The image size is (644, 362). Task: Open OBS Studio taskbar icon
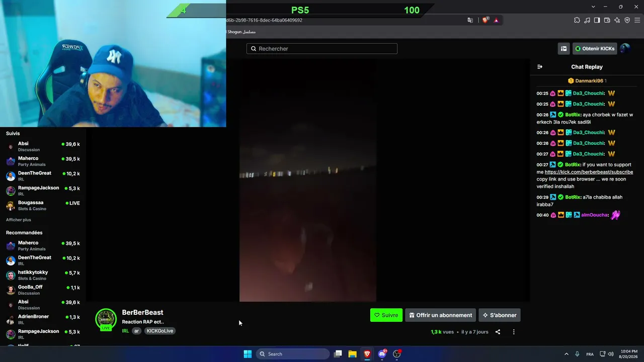pos(396,354)
